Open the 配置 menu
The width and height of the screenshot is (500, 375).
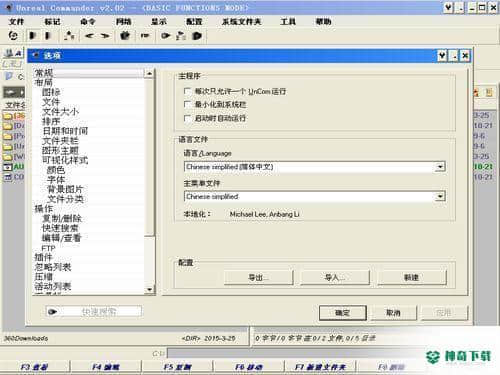point(194,22)
